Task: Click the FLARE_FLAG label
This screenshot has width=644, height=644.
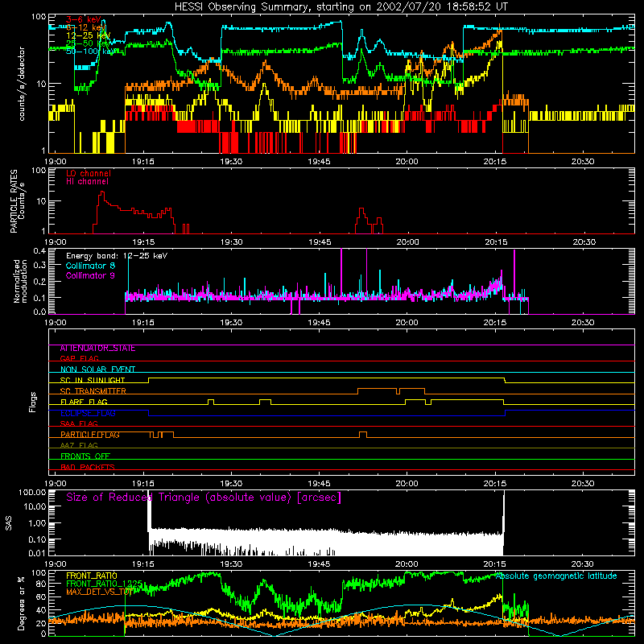Action: [x=84, y=402]
